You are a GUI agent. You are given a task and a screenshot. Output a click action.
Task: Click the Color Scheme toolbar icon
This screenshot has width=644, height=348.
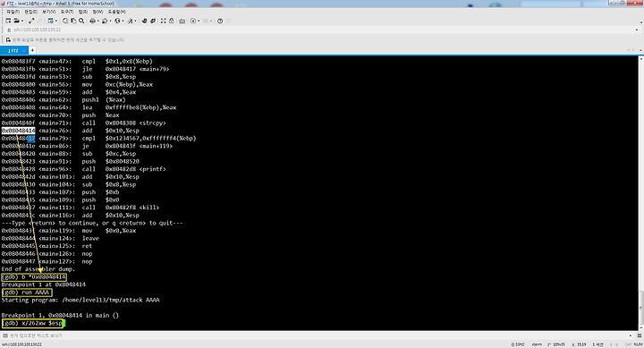[105, 21]
